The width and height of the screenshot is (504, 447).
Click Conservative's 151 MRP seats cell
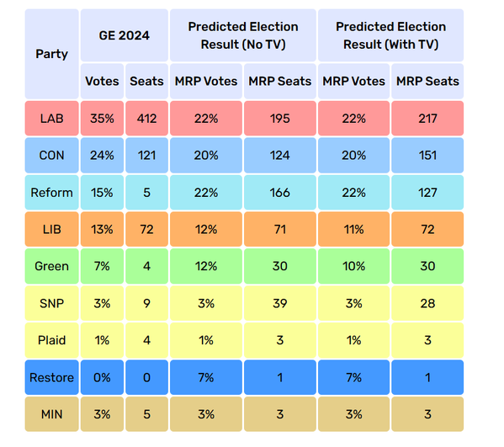427,156
